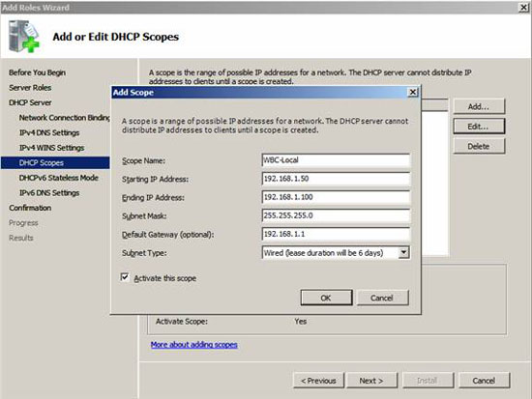This screenshot has width=532, height=399.
Task: Select IPv4 WINS Settings step
Action: point(51,148)
